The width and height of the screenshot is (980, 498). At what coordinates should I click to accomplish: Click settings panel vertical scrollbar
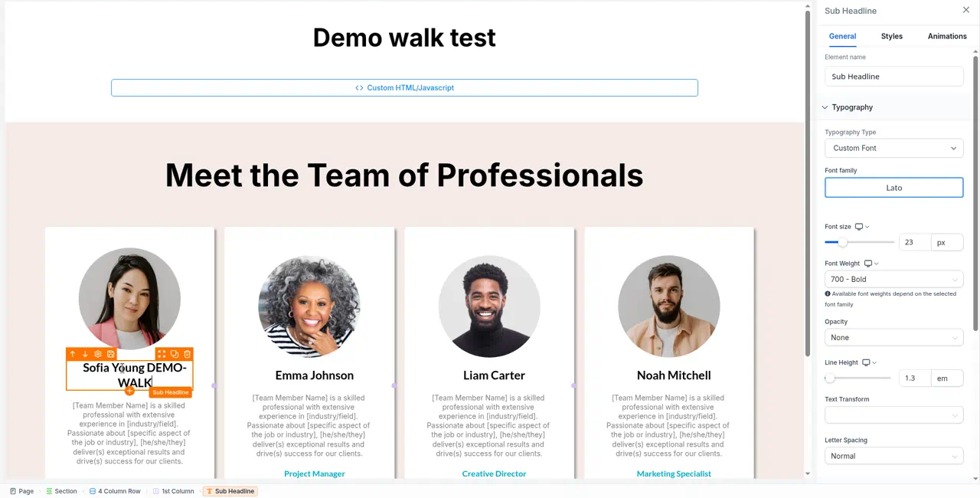click(975, 193)
